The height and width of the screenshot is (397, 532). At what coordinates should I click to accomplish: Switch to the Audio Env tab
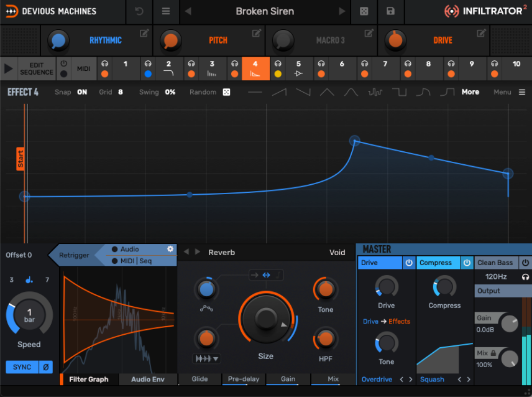148,380
